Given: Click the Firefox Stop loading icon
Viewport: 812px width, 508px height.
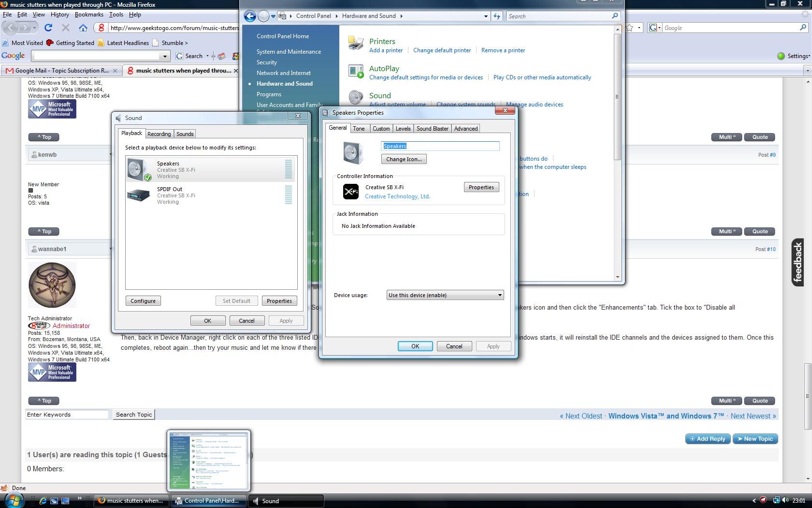Looking at the screenshot, I should [66, 28].
